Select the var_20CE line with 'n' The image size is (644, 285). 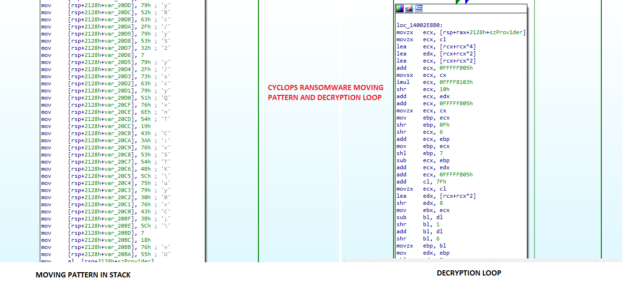point(106,112)
